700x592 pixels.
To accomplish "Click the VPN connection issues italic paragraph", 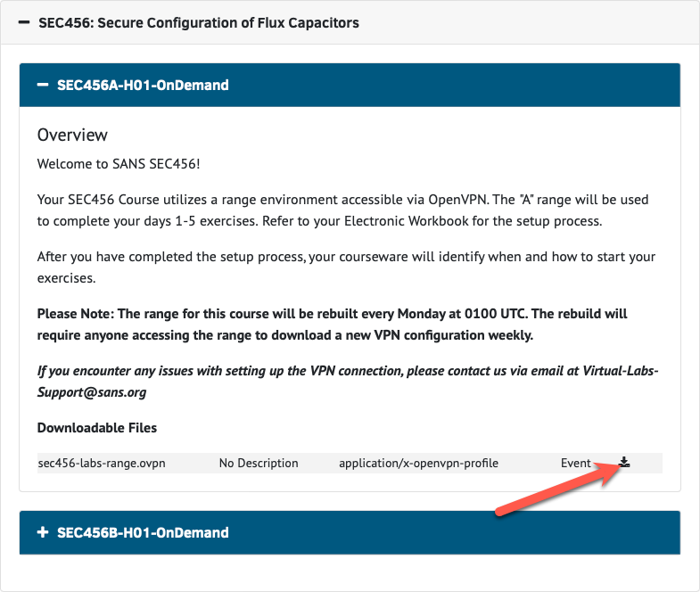I will click(x=348, y=382).
